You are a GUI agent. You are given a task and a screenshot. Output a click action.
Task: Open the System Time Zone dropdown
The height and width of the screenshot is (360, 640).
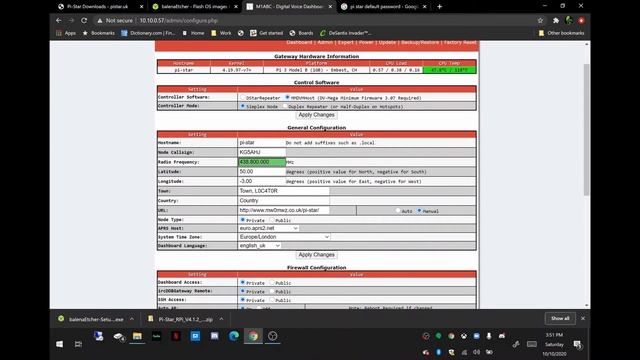(284, 237)
